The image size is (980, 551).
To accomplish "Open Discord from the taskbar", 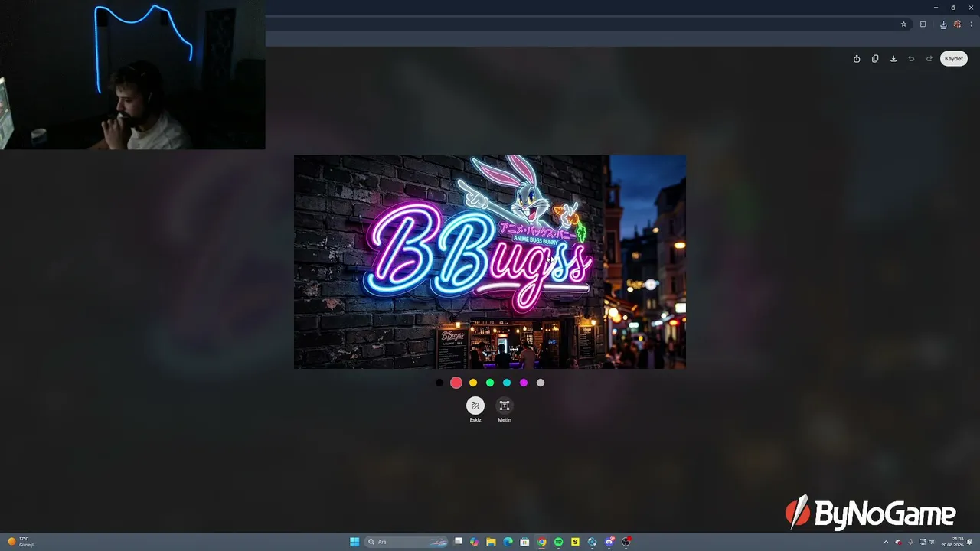I will coord(609,542).
